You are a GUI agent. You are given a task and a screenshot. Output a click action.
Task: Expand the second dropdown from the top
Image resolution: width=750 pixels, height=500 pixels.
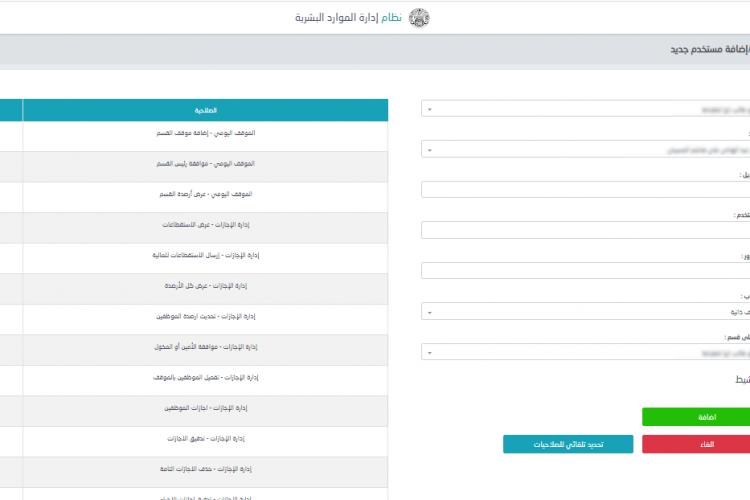(x=585, y=149)
